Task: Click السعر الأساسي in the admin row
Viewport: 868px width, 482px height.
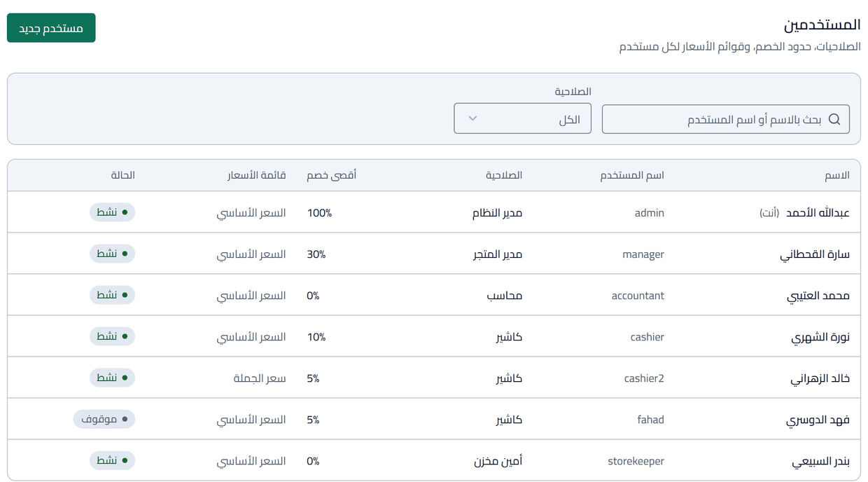Action: coord(251,213)
